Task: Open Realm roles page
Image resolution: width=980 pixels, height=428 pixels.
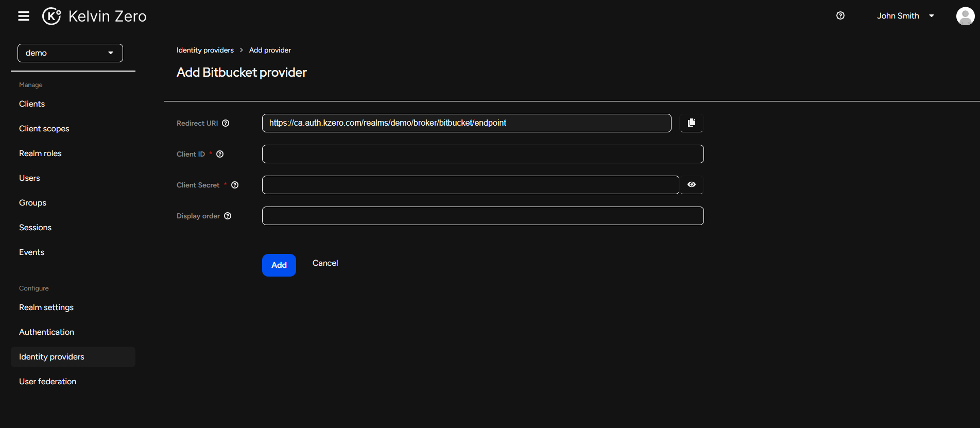Action: [40, 153]
